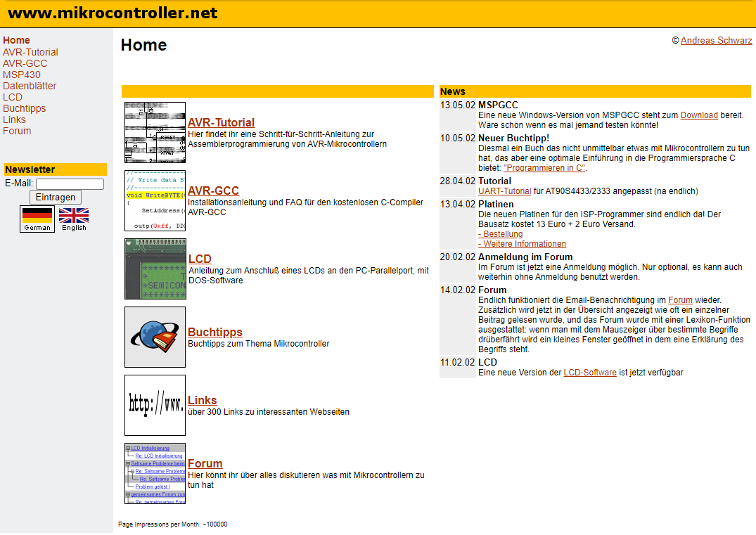Open Datenblätter in the sidebar
The image size is (756, 535).
(x=30, y=86)
